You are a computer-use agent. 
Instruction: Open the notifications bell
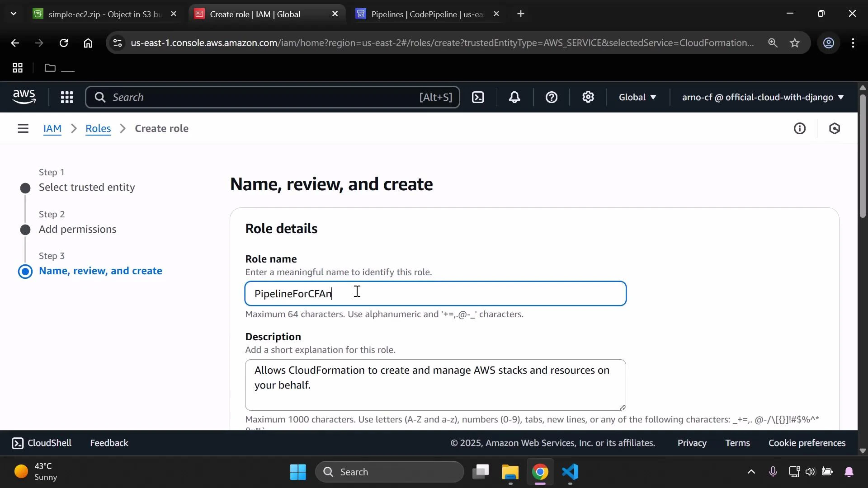[x=514, y=97]
